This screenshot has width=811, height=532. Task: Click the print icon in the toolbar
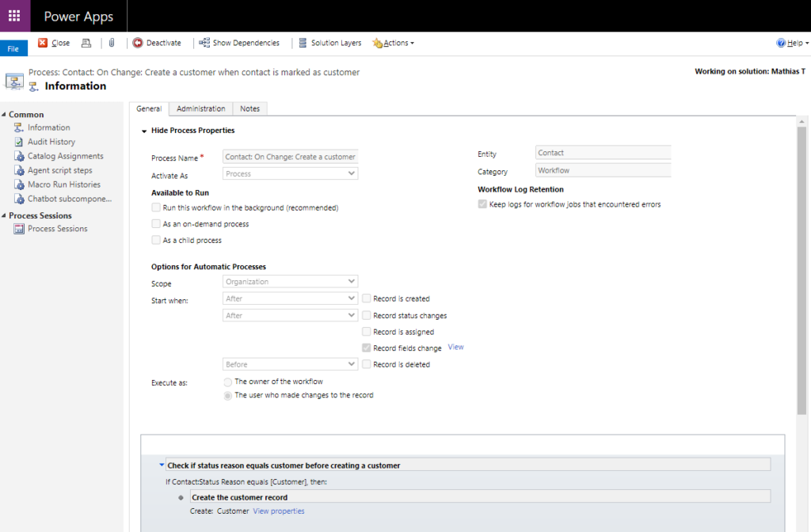coord(86,43)
